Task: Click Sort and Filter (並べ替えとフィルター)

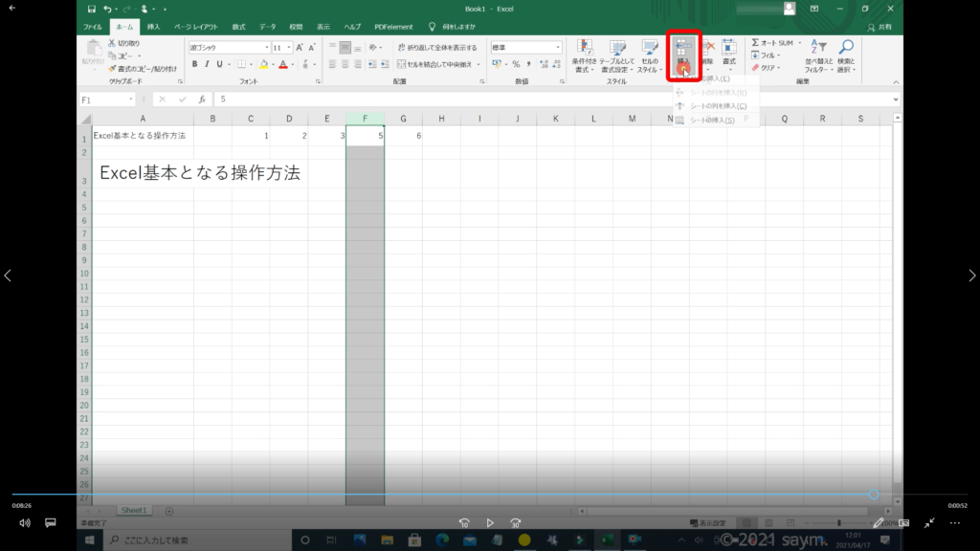Action: 817,55
